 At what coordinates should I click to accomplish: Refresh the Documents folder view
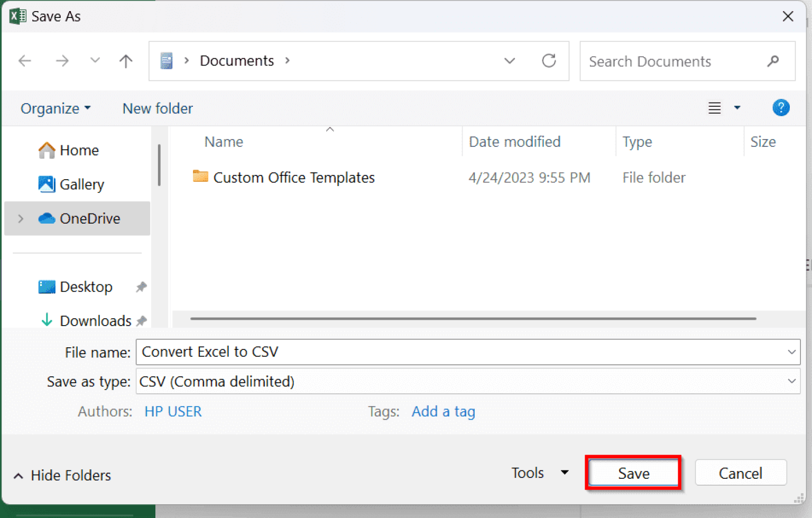pyautogui.click(x=549, y=61)
